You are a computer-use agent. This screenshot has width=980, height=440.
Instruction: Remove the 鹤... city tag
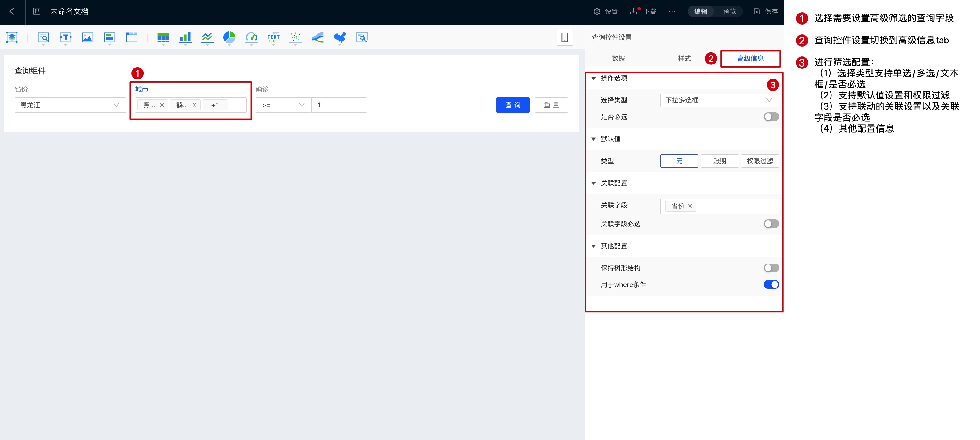click(195, 105)
